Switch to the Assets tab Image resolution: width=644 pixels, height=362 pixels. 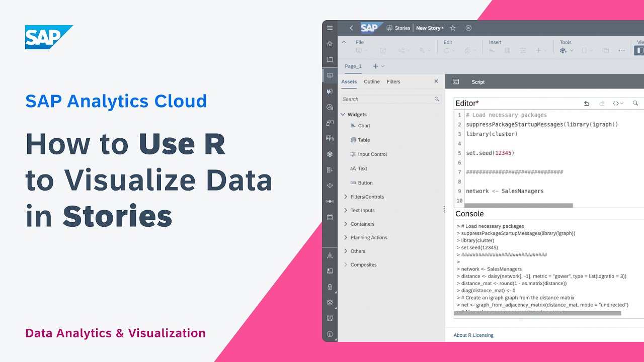349,81
